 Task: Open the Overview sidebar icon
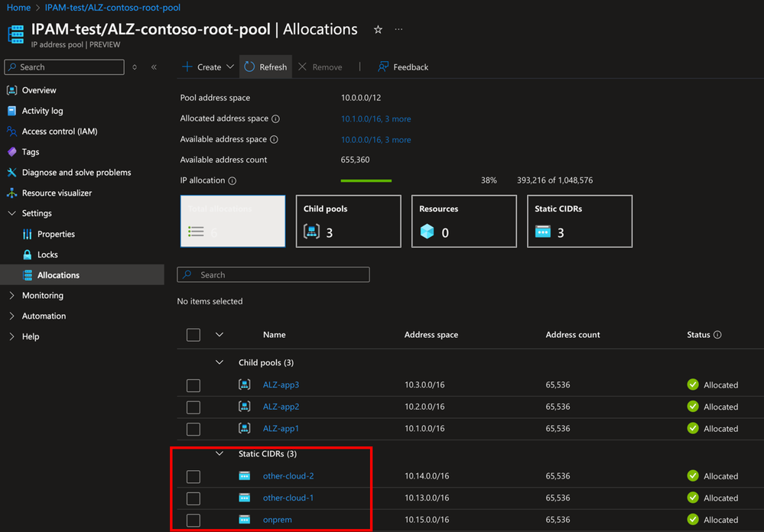pos(11,90)
